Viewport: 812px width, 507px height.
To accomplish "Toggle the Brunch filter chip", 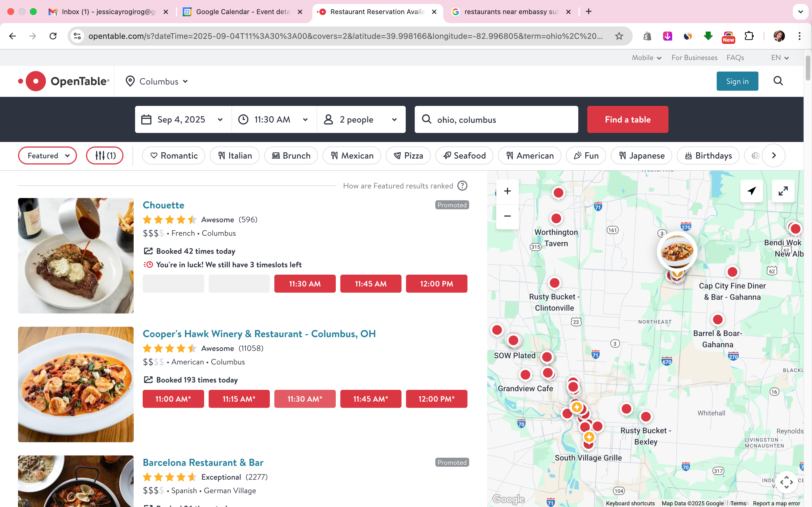I will pos(291,155).
